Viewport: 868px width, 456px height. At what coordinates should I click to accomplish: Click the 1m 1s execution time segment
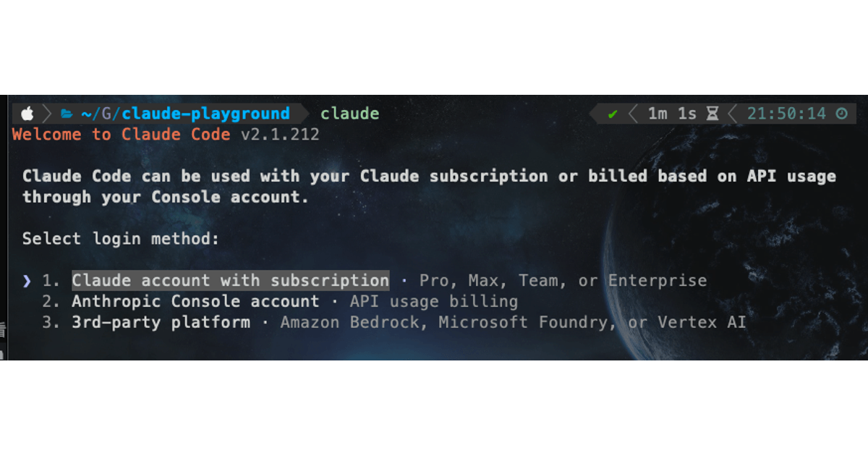672,114
